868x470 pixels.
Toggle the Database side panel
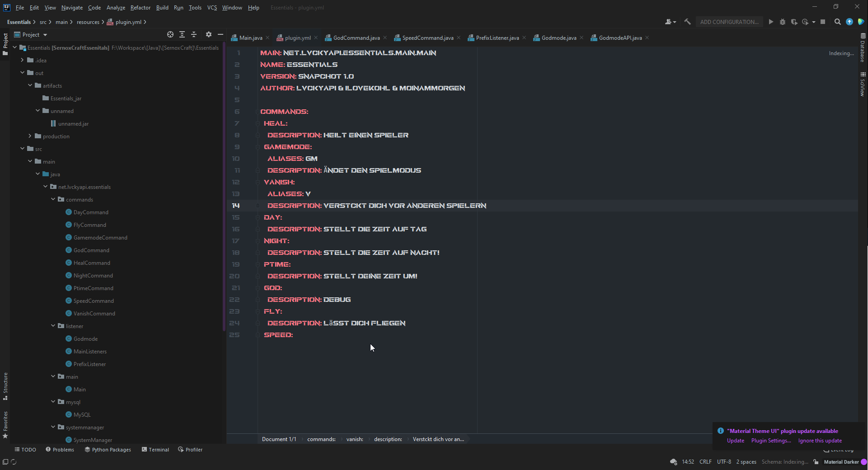(863, 47)
